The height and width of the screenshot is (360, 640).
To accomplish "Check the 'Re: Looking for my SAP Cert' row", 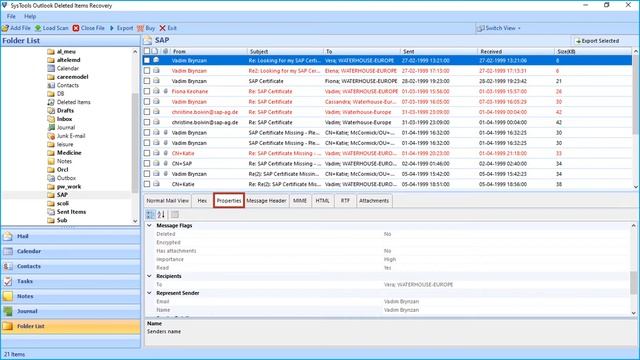I will (x=147, y=60).
